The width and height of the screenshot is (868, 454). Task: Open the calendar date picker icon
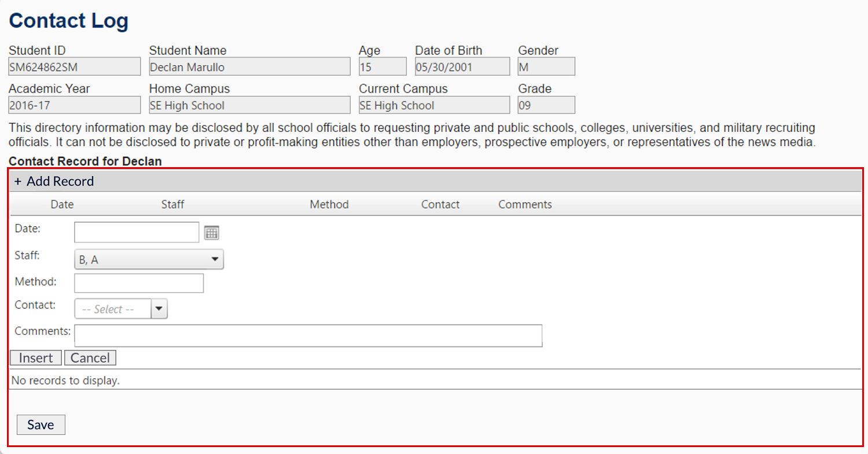212,233
